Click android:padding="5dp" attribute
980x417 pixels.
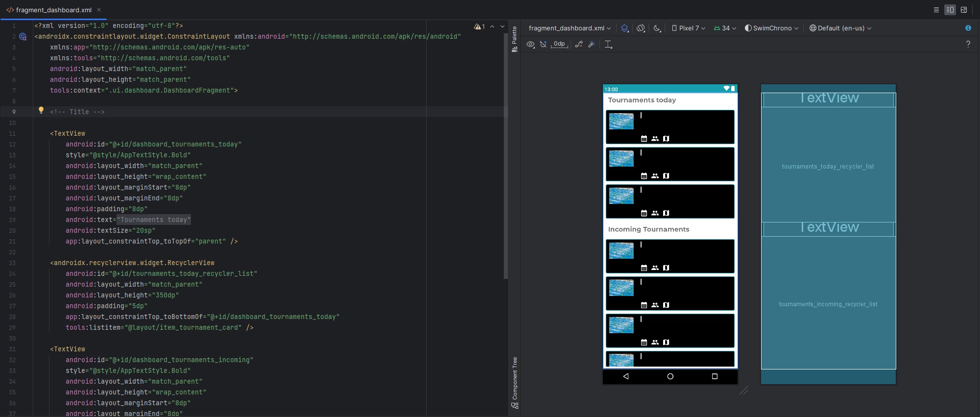click(107, 306)
